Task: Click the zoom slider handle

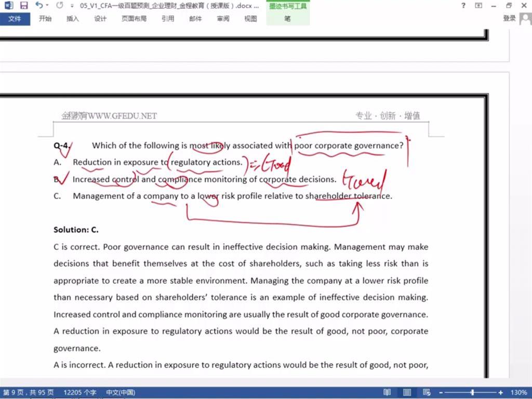Action: pos(472,393)
